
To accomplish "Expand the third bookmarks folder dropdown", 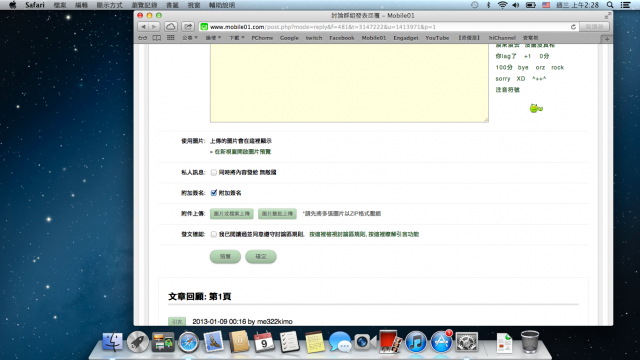I will [237, 38].
